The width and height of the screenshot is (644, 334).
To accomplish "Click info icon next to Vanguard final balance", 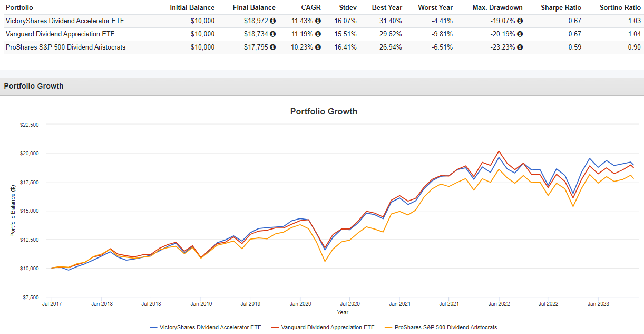I will click(272, 34).
